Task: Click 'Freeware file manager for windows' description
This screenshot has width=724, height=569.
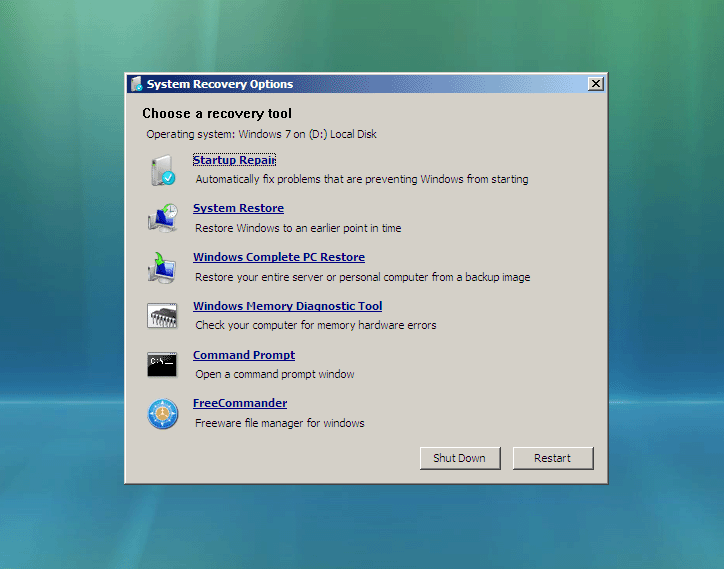Action: click(x=280, y=423)
